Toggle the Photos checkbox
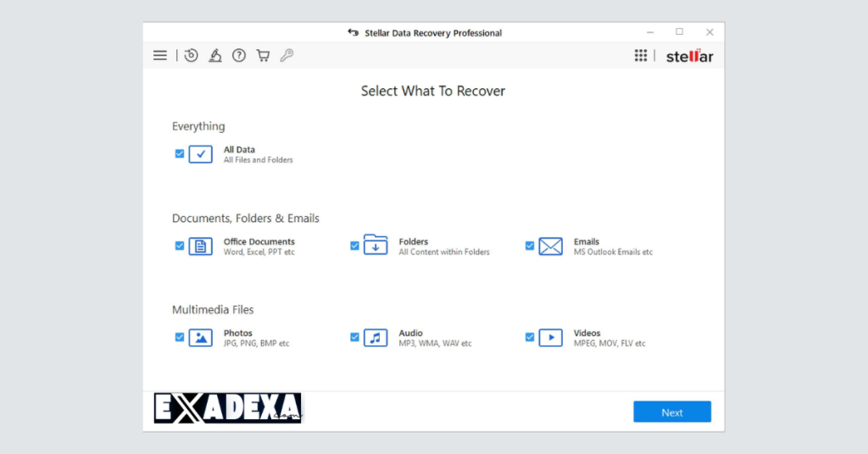Image resolution: width=868 pixels, height=454 pixels. pos(180,337)
